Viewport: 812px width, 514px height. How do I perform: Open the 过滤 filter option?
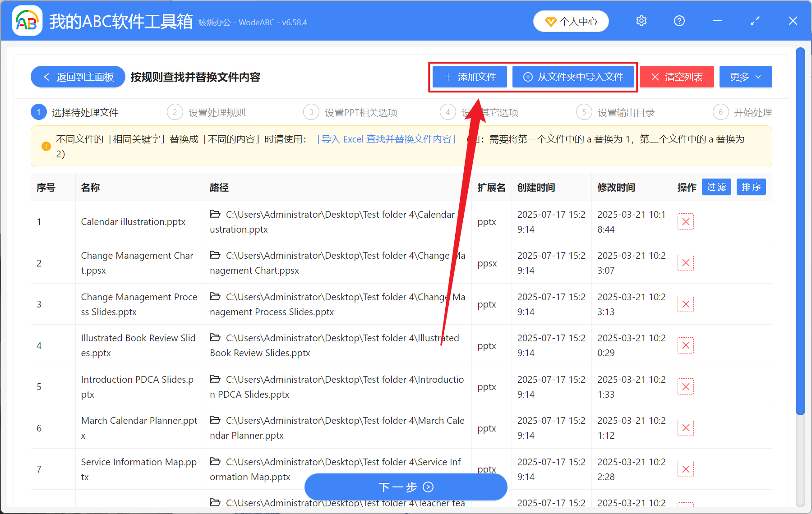coord(716,187)
